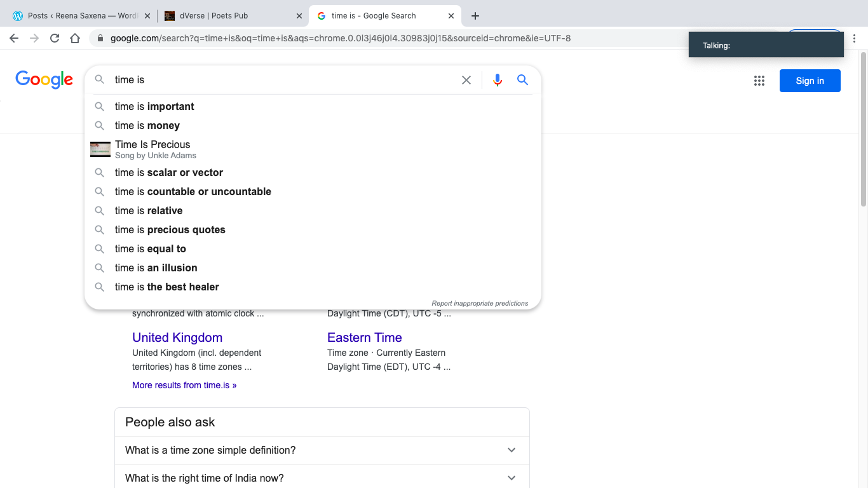This screenshot has width=868, height=488.
Task: Open the Chrome three-dot menu
Action: (855, 38)
